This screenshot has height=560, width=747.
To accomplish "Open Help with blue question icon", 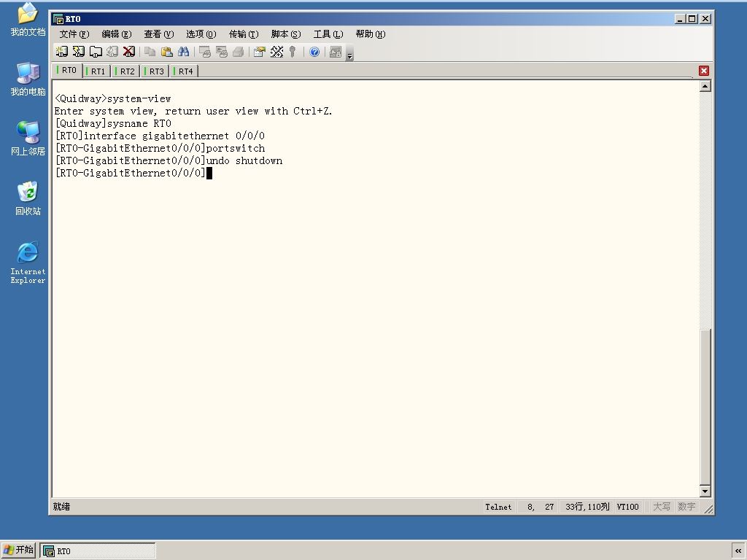I will 314,52.
